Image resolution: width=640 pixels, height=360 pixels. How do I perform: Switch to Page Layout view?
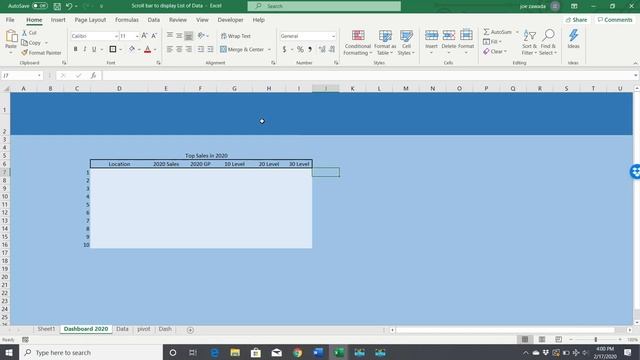tap(542, 340)
